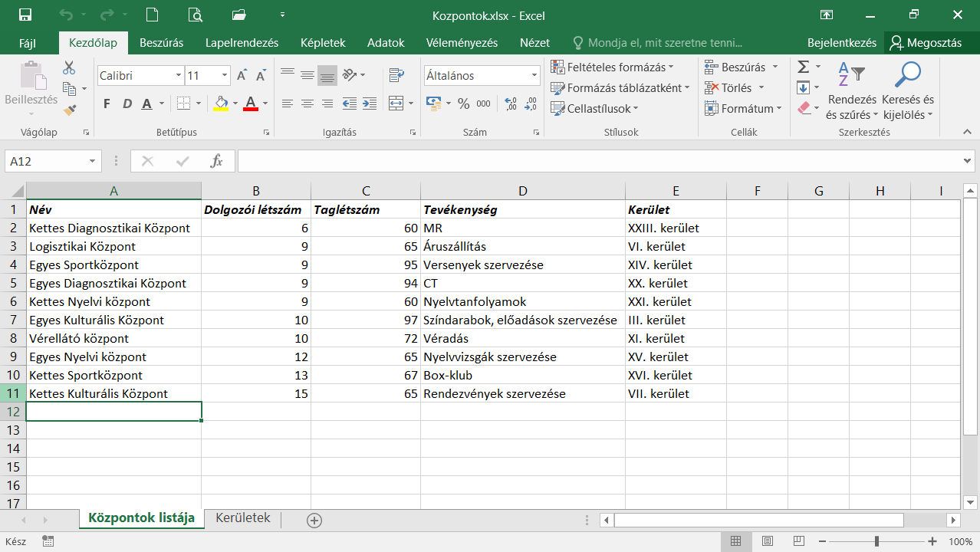980x552 pixels.
Task: Open the font size 11 dropdown
Action: 225,75
